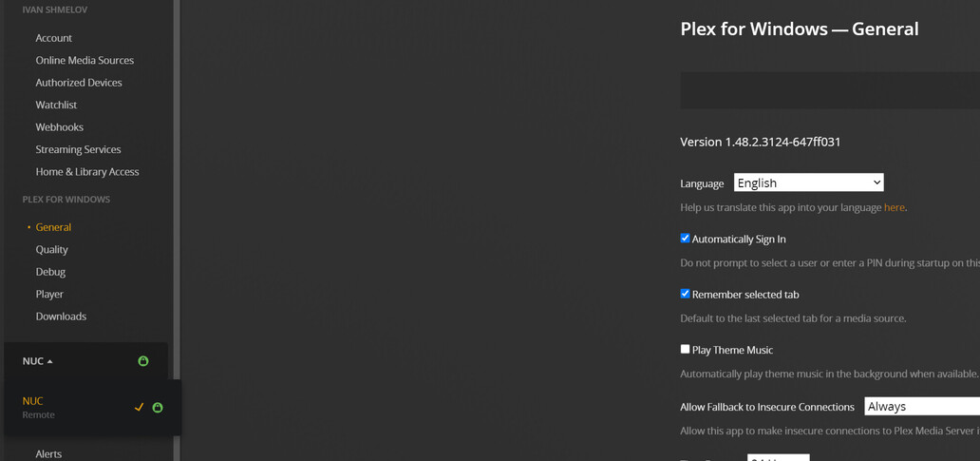
Task: Collapse the NUC server selector
Action: [x=38, y=361]
